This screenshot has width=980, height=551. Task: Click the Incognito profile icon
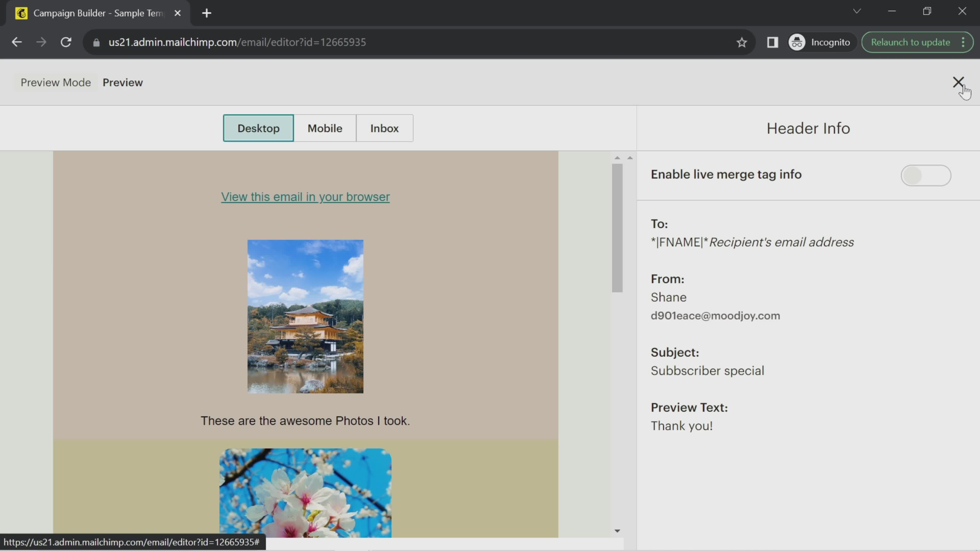pyautogui.click(x=798, y=42)
